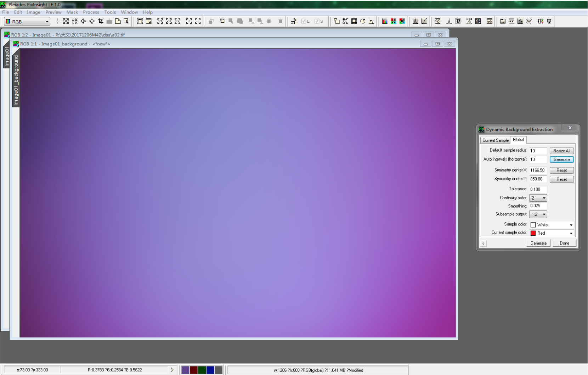Open the Window menu
This screenshot has width=588, height=375.
(x=129, y=12)
